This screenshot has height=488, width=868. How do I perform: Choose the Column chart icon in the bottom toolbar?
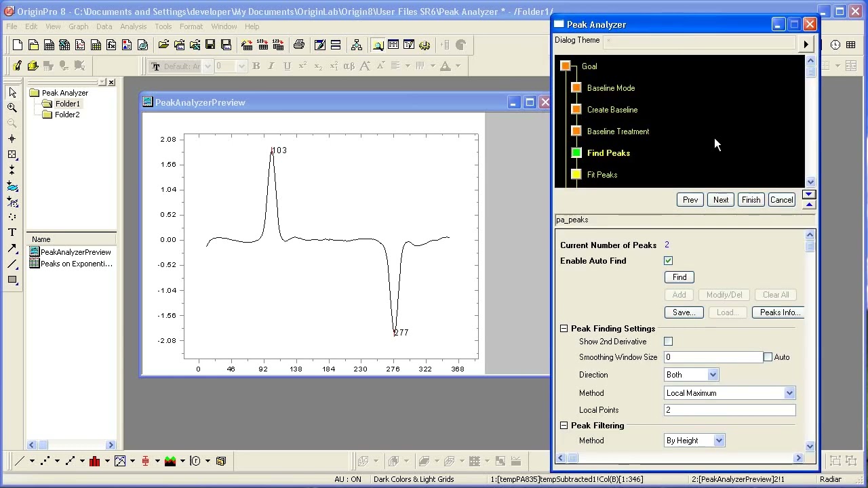click(94, 461)
